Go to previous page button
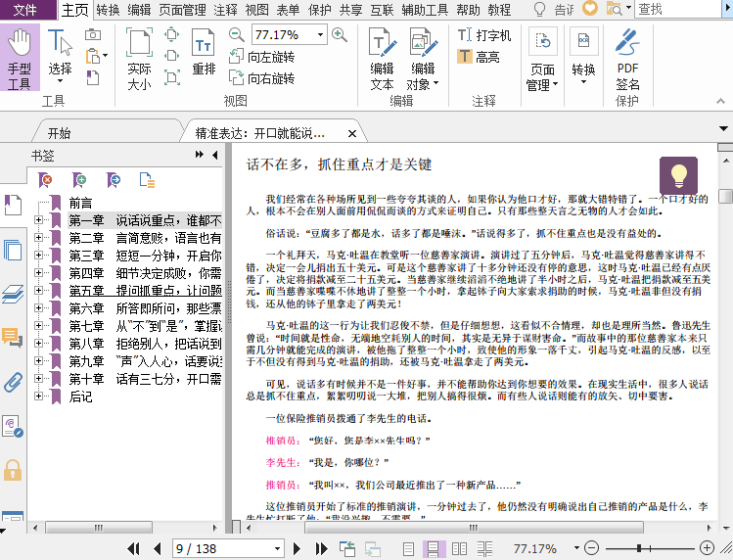 pos(158,548)
